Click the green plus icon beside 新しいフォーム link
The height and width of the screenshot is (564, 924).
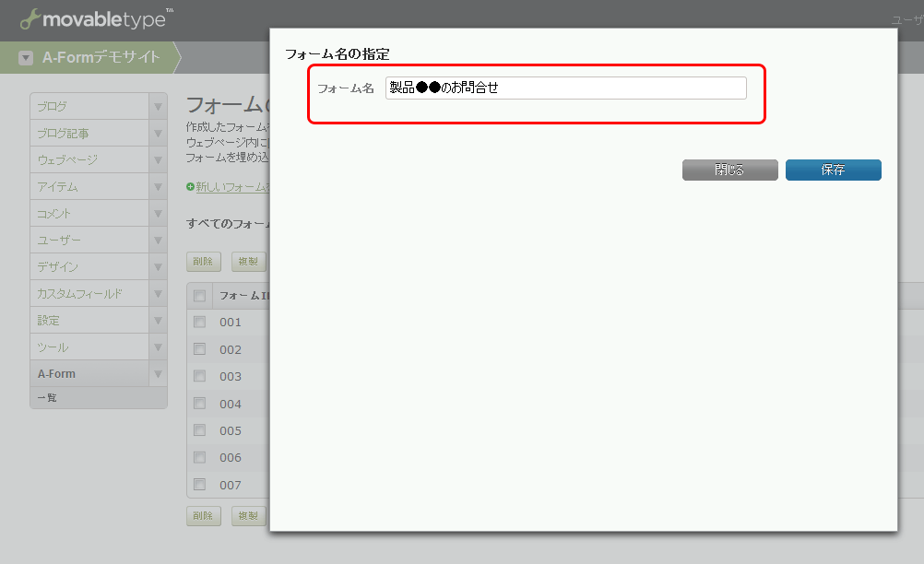click(189, 188)
